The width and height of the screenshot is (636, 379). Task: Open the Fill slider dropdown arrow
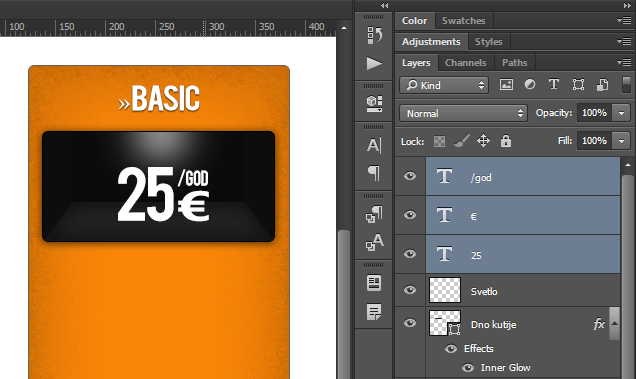pyautogui.click(x=621, y=141)
